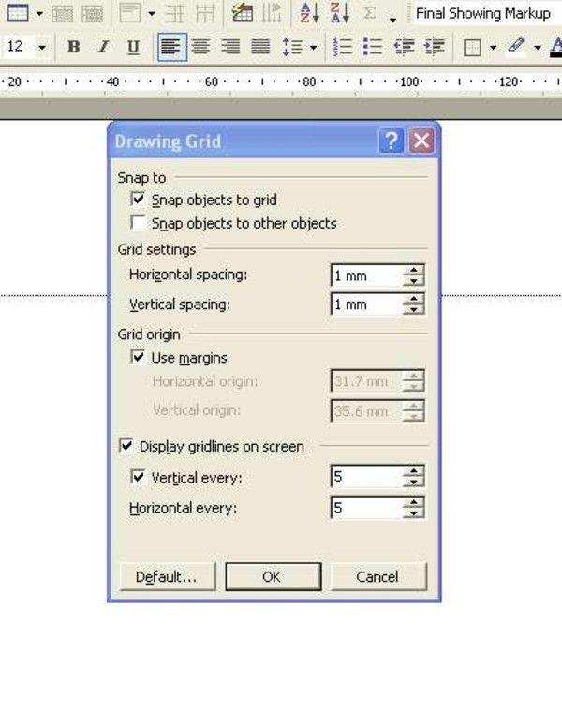
Task: Toggle bold formatting
Action: pos(74,47)
